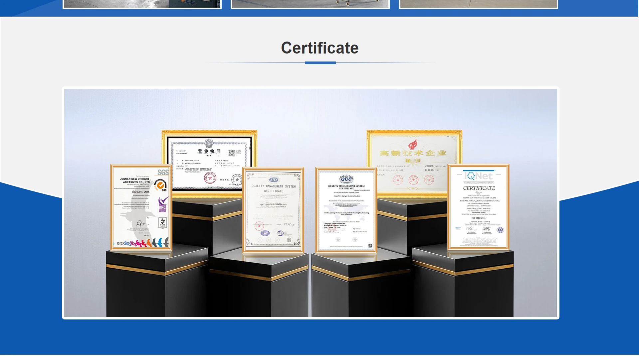Click the QCC logo on certificate
Image resolution: width=639 pixels, height=364 pixels.
click(346, 179)
